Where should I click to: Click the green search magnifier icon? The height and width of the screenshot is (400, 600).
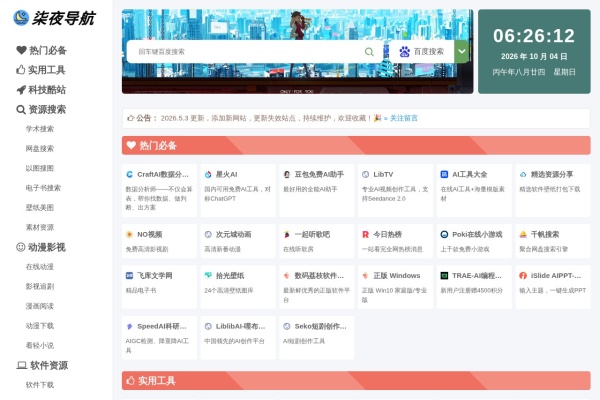[369, 52]
